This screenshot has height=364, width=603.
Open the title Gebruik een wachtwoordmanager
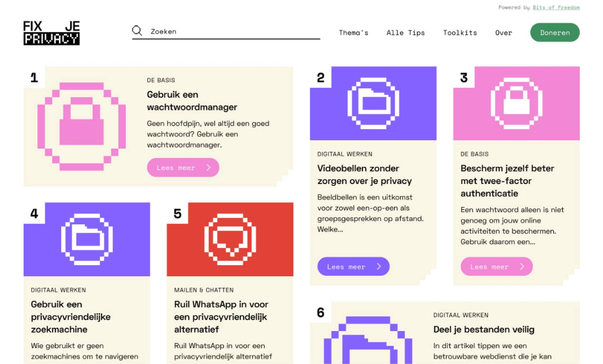192,101
